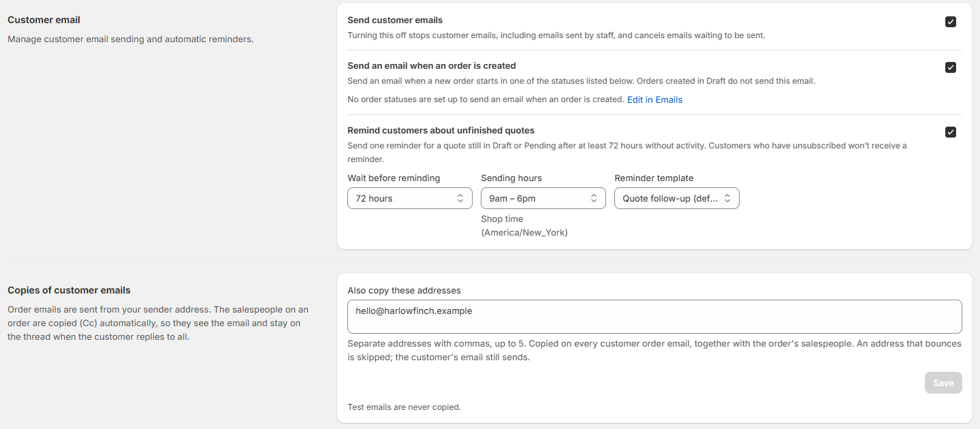Click the disabled Save button
980x429 pixels.
tap(943, 383)
